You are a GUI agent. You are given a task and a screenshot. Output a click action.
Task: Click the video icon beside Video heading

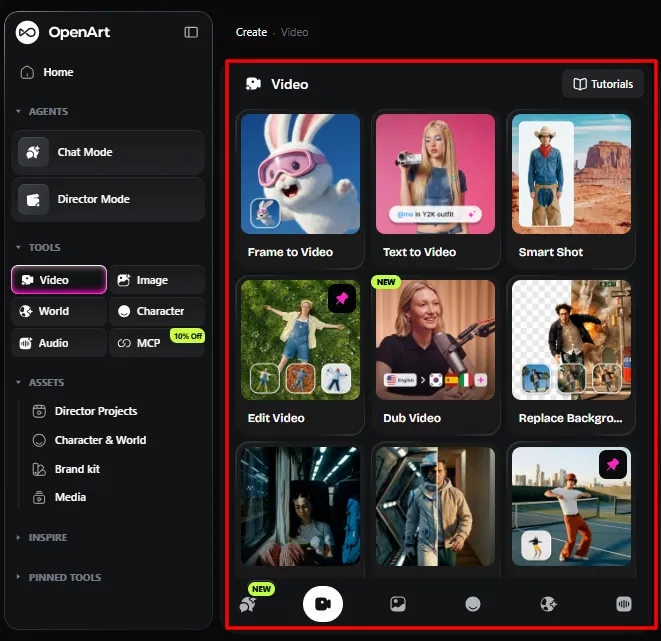253,84
